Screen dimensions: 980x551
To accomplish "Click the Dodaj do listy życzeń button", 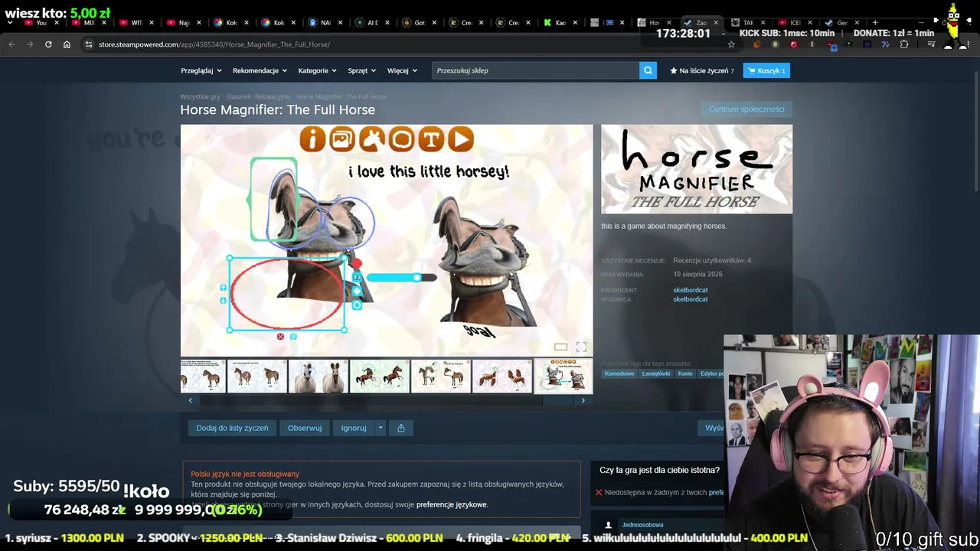I will pyautogui.click(x=232, y=428).
